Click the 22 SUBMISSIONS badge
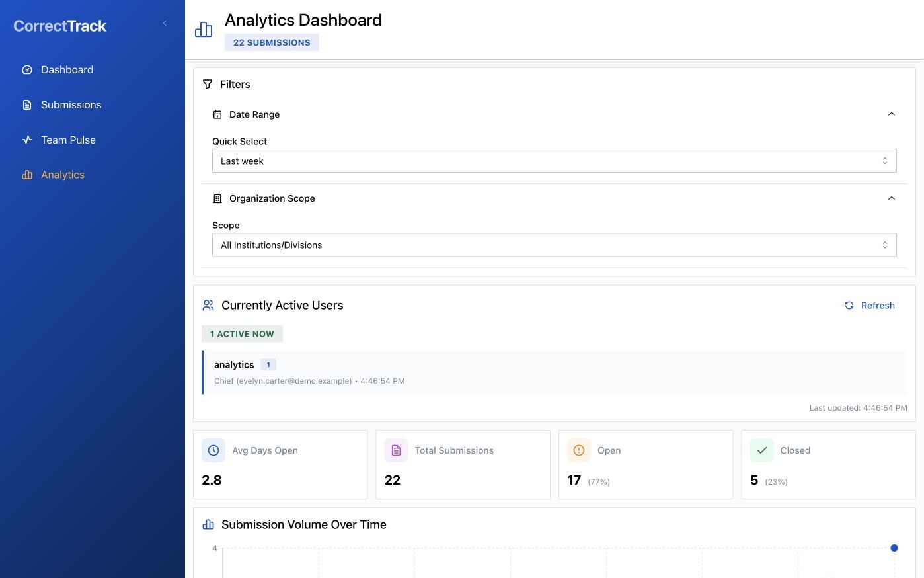The height and width of the screenshot is (578, 924). (272, 42)
